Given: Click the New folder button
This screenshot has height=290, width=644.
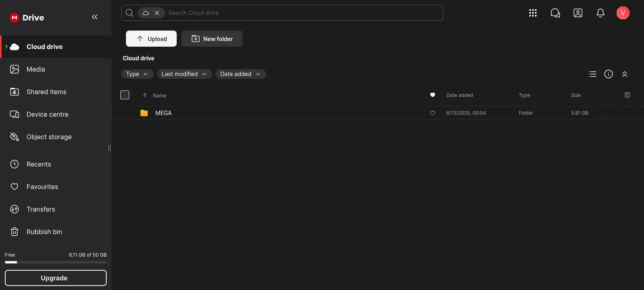Looking at the screenshot, I should (x=212, y=39).
